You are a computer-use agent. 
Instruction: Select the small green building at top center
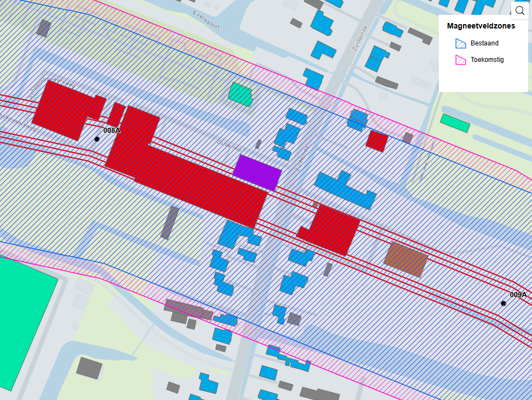(241, 94)
